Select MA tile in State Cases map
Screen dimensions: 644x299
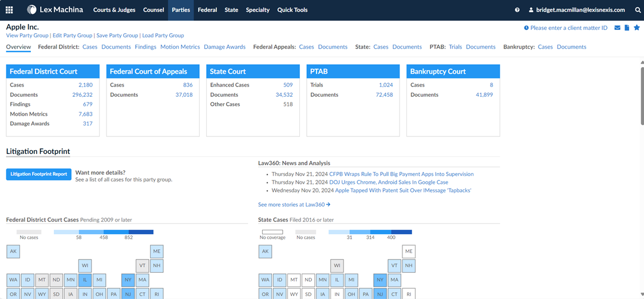pyautogui.click(x=394, y=281)
